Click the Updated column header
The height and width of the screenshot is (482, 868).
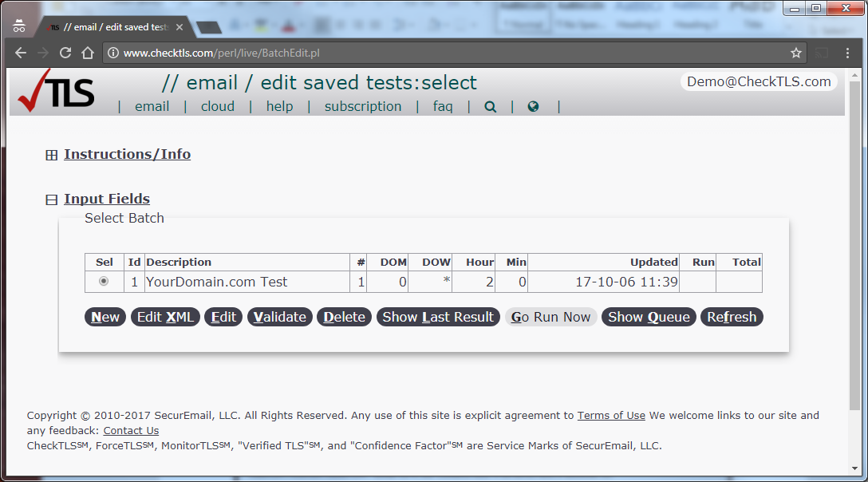pyautogui.click(x=603, y=262)
